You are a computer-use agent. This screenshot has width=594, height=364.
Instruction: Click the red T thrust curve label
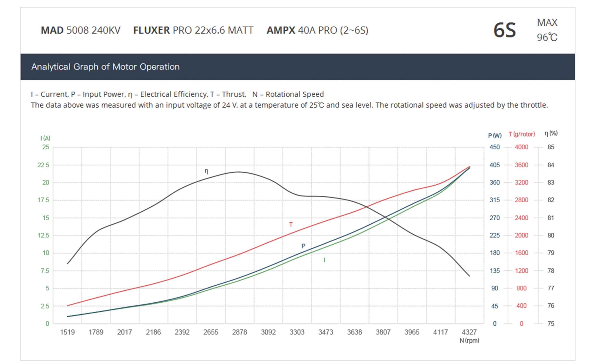pyautogui.click(x=291, y=225)
